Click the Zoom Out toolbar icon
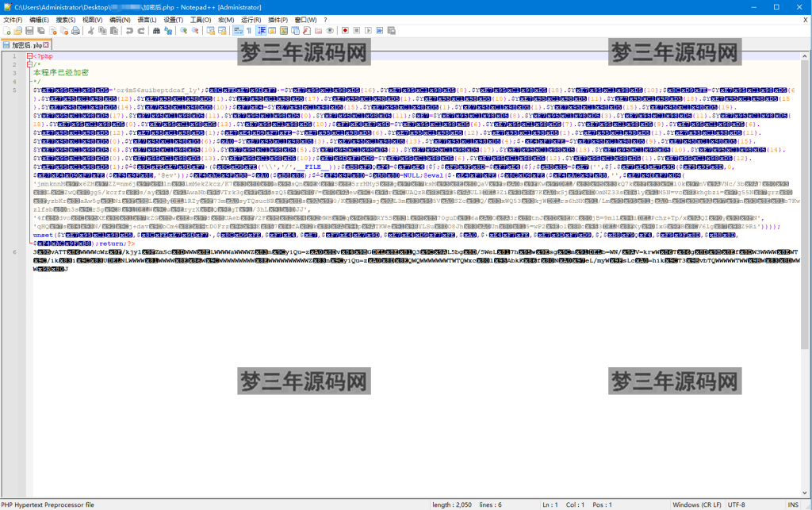This screenshot has width=812, height=510. coord(195,31)
